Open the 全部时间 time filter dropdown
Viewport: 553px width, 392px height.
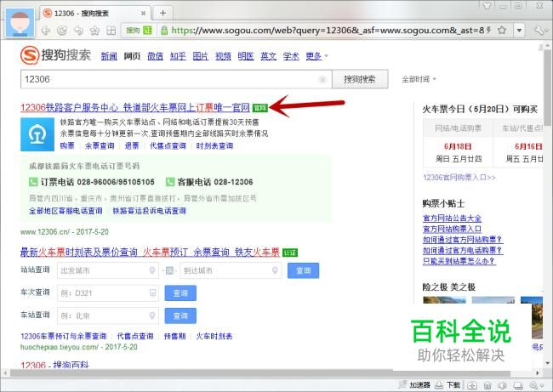(x=419, y=79)
